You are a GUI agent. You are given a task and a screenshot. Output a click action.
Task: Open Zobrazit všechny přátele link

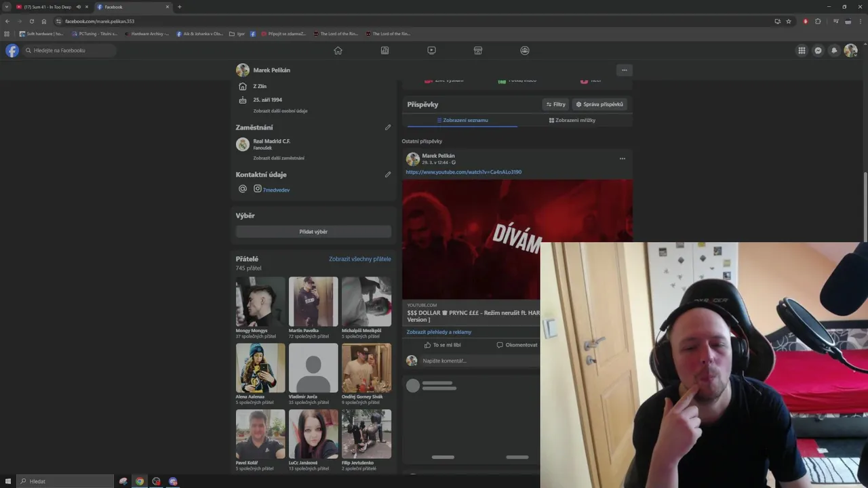(360, 259)
